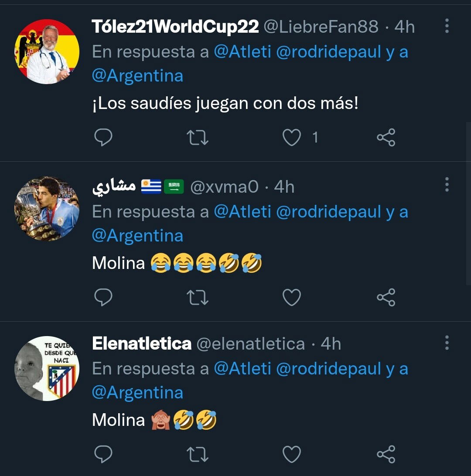Retweet the Elenatletica tweet
471x476 pixels.
coord(198,454)
